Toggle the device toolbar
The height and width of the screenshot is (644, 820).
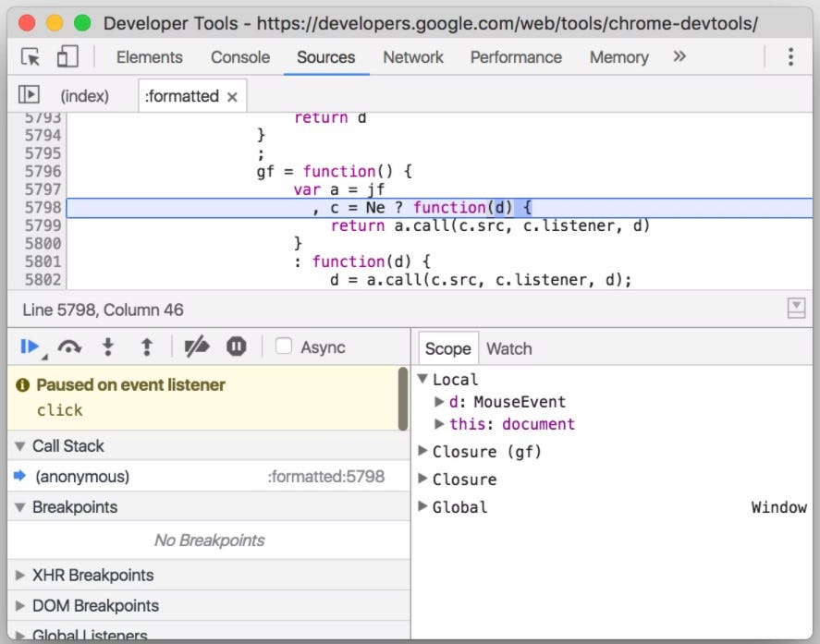[67, 56]
